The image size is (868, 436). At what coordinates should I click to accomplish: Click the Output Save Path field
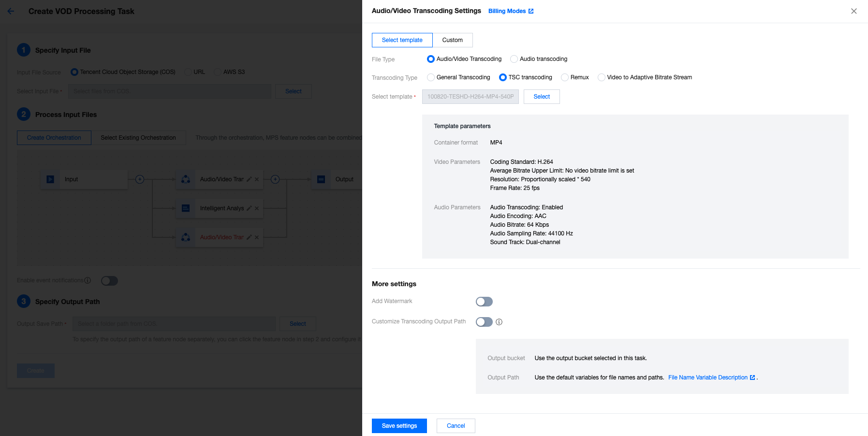[x=174, y=324]
